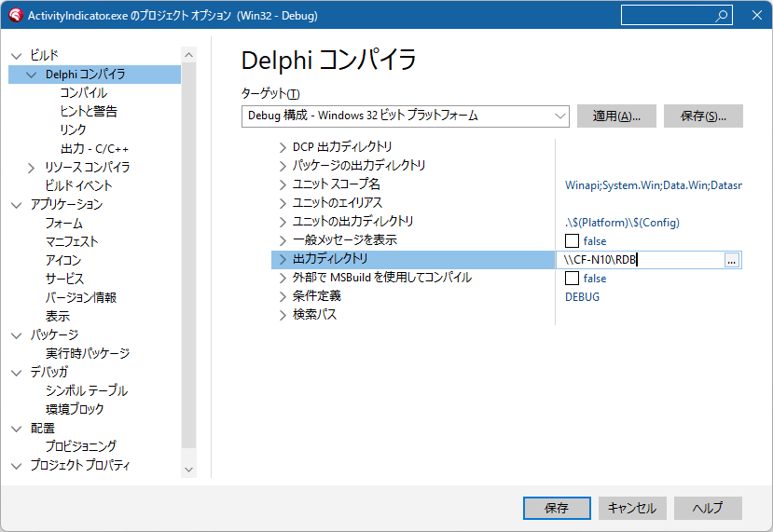Select リンク in the tree
The width and height of the screenshot is (773, 532).
[x=73, y=130]
